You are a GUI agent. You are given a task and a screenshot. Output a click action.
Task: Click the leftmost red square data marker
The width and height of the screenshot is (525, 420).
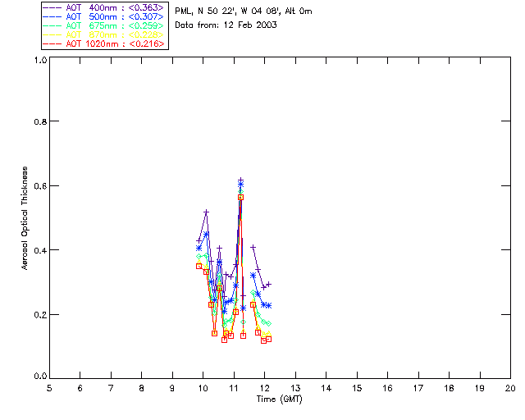[199, 267]
